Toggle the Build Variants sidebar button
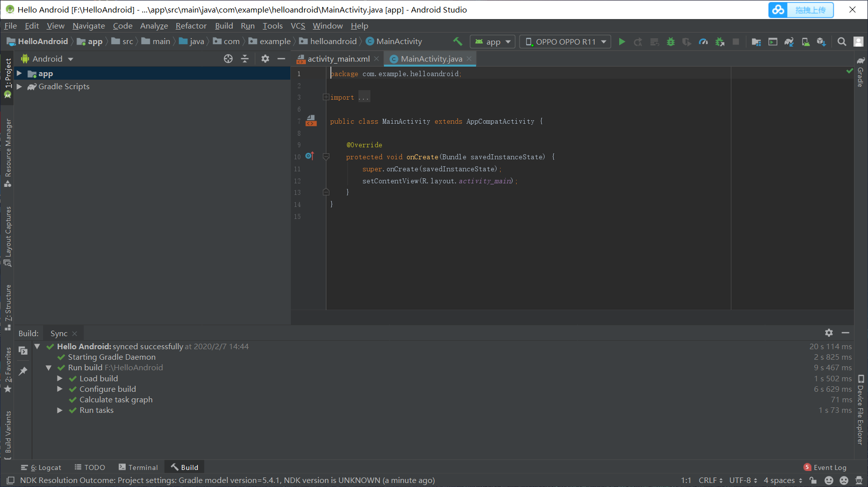This screenshot has width=868, height=487. coord(8,434)
